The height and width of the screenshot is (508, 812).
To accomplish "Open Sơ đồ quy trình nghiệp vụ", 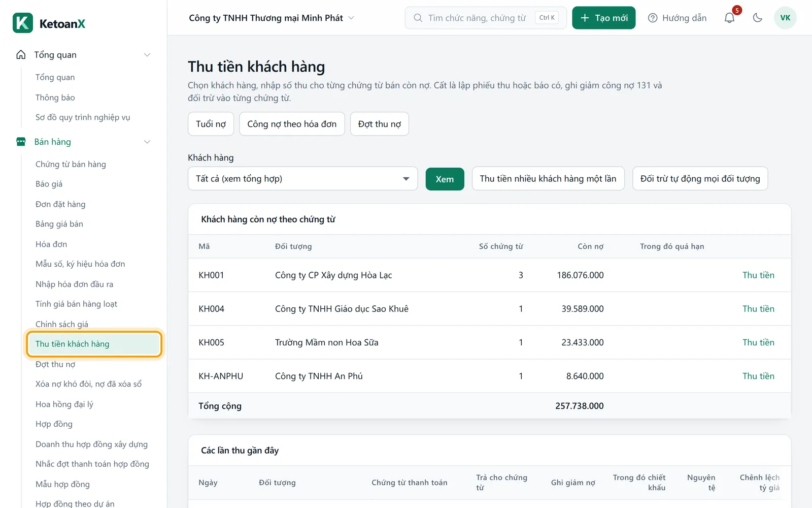I will [83, 117].
